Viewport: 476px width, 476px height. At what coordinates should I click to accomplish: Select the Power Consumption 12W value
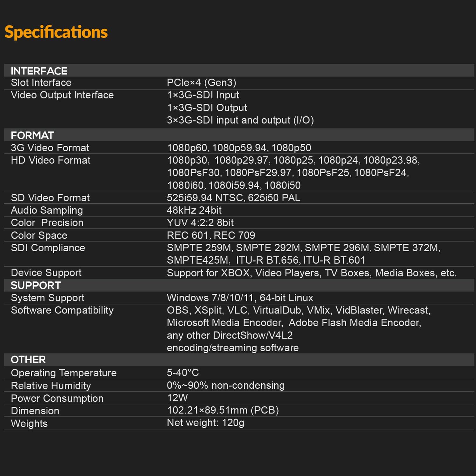tap(177, 398)
